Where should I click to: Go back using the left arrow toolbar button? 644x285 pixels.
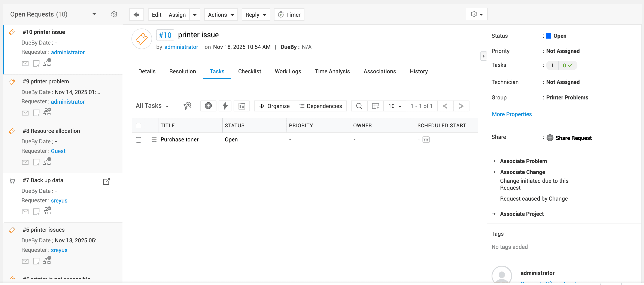pyautogui.click(x=136, y=15)
